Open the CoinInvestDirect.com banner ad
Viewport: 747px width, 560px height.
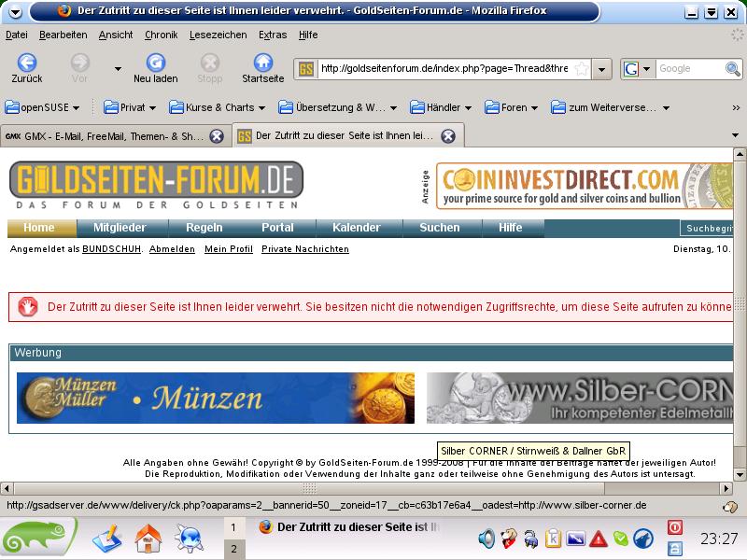[x=585, y=186]
